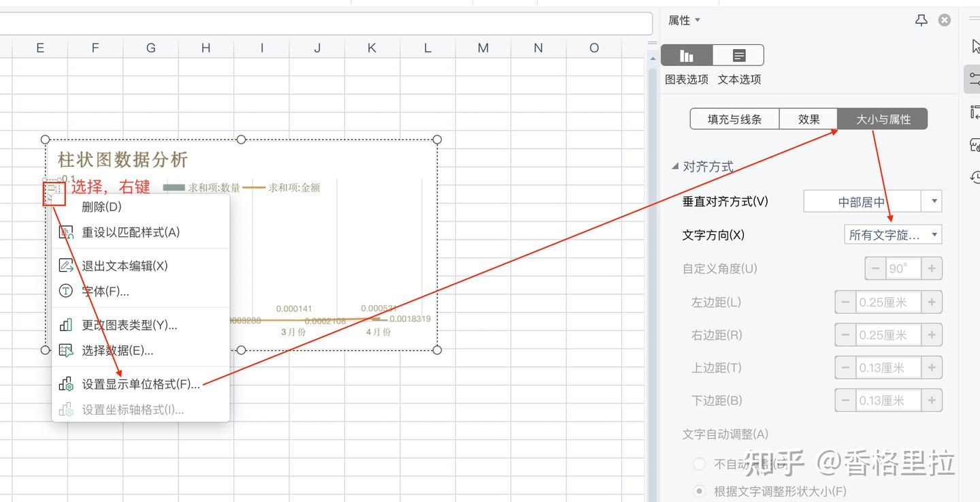Increase the 左边距 value
Screen dimensions: 980x502
(x=932, y=302)
